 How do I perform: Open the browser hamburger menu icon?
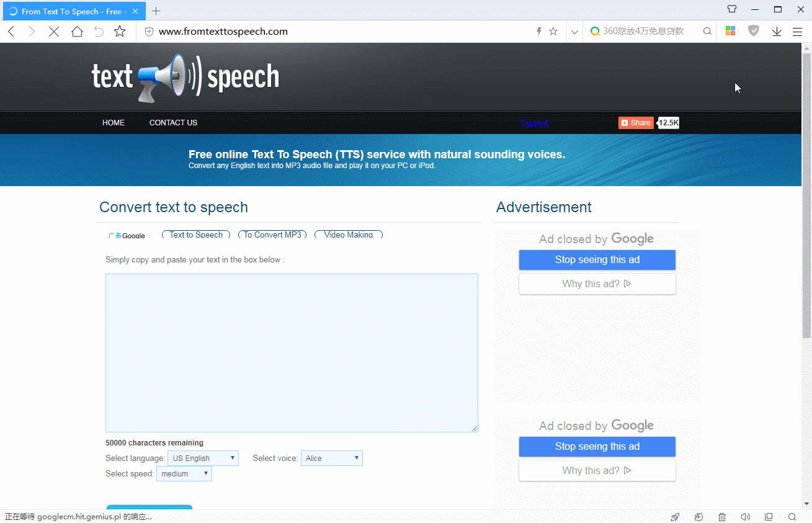798,32
